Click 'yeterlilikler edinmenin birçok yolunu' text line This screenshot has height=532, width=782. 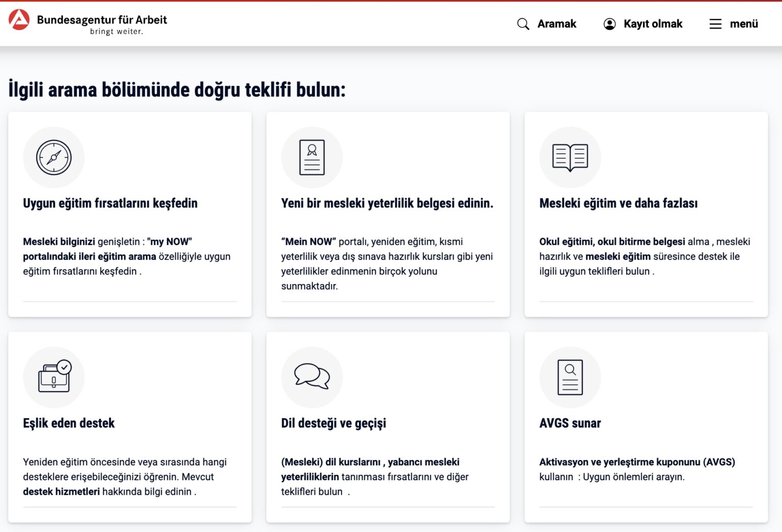pyautogui.click(x=359, y=271)
